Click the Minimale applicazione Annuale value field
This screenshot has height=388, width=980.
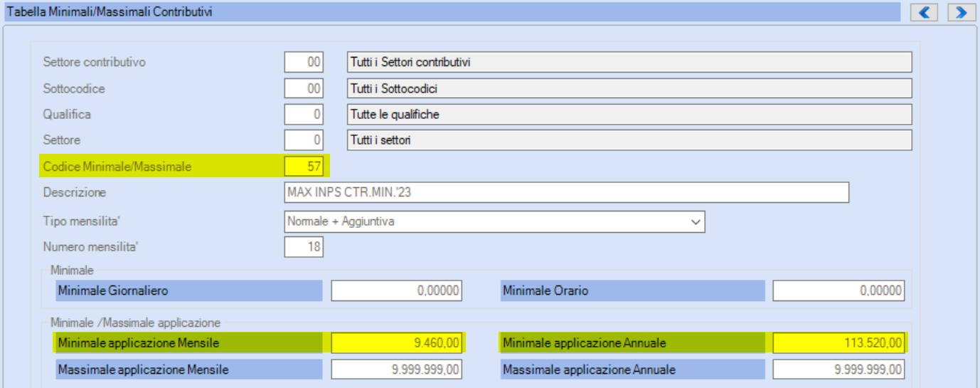pyautogui.click(x=839, y=343)
